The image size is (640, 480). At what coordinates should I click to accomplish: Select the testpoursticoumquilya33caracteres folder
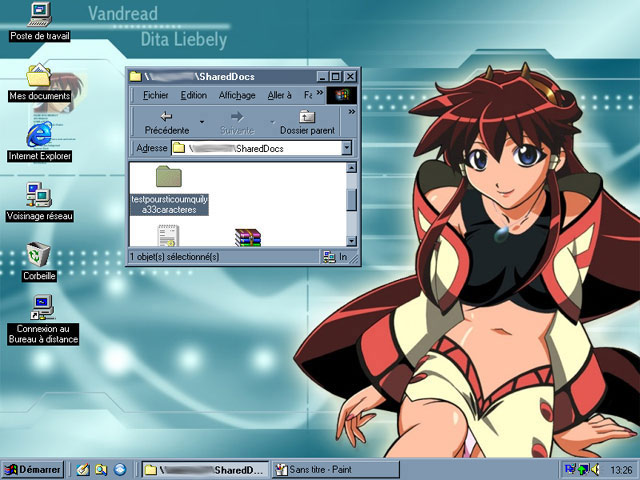click(x=169, y=178)
